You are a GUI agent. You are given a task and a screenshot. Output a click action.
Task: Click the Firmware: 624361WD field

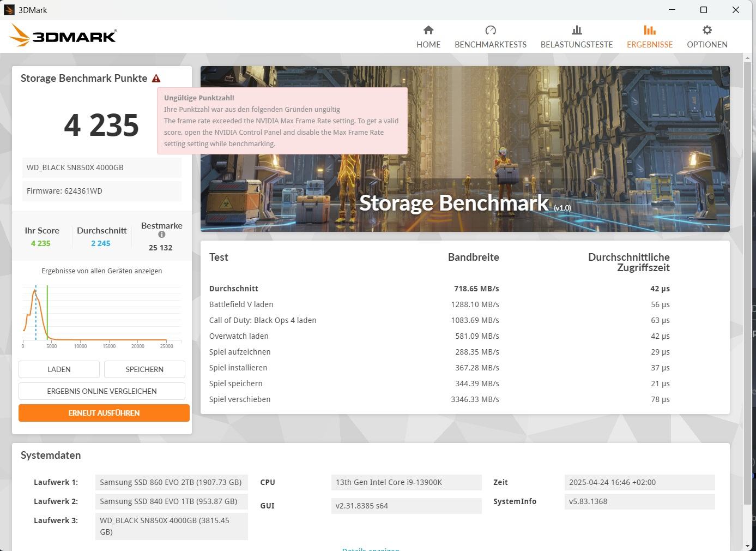[102, 191]
